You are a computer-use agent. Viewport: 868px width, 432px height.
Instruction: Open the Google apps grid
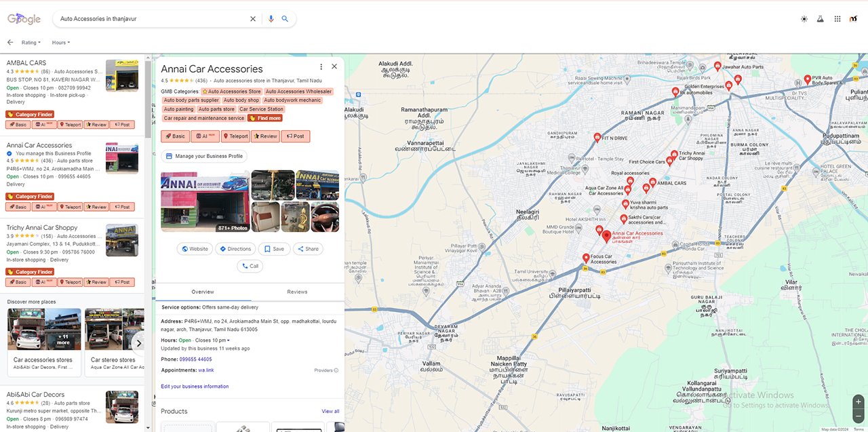click(837, 19)
